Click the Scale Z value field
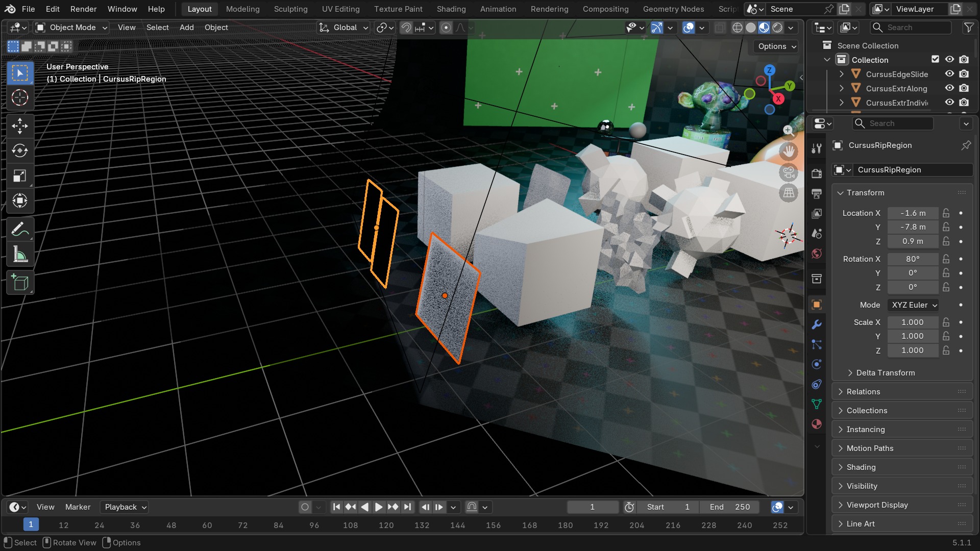 click(913, 350)
